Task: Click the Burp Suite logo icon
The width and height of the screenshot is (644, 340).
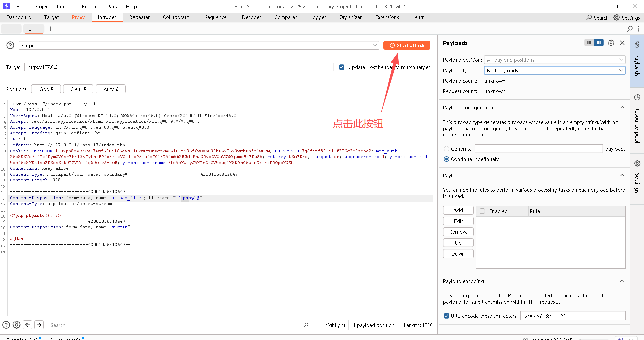Action: 6,6
